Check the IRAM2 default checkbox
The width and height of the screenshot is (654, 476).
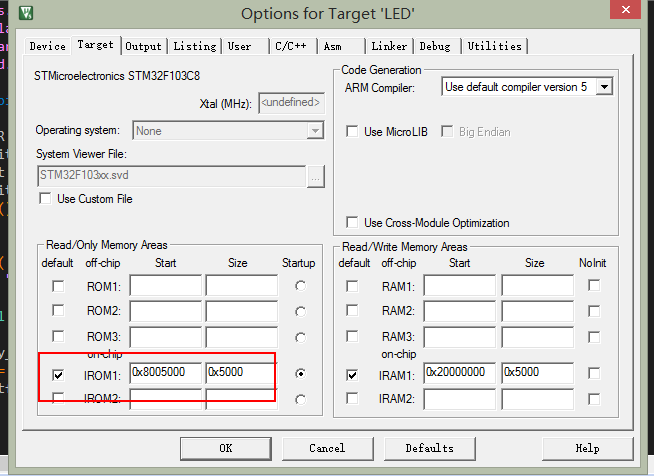pos(352,398)
